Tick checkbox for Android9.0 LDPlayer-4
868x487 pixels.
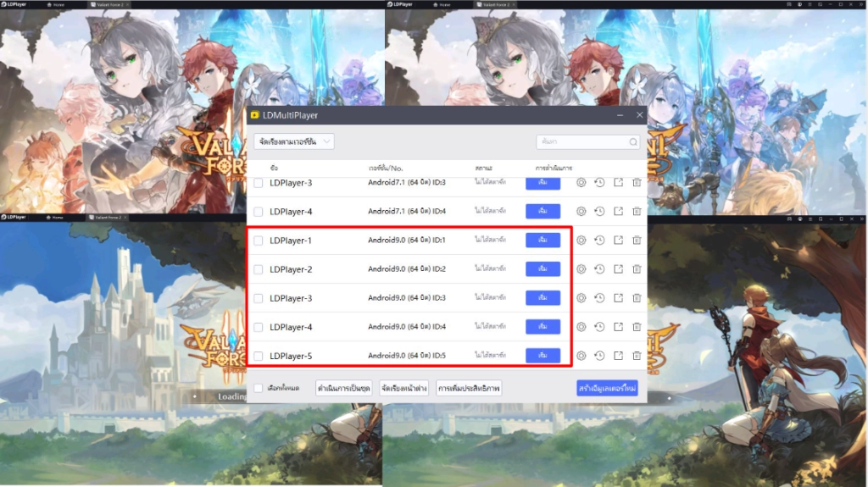click(x=258, y=327)
